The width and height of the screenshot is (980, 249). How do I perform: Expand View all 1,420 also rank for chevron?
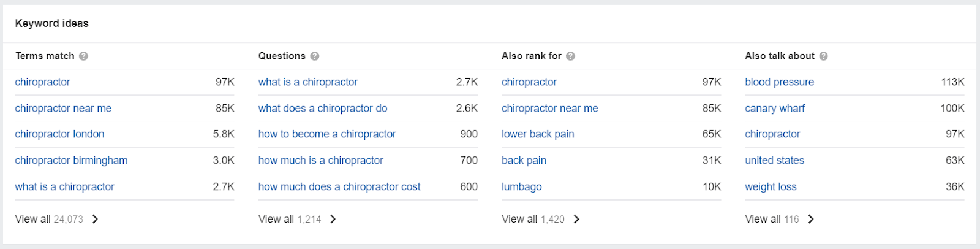coord(576,219)
